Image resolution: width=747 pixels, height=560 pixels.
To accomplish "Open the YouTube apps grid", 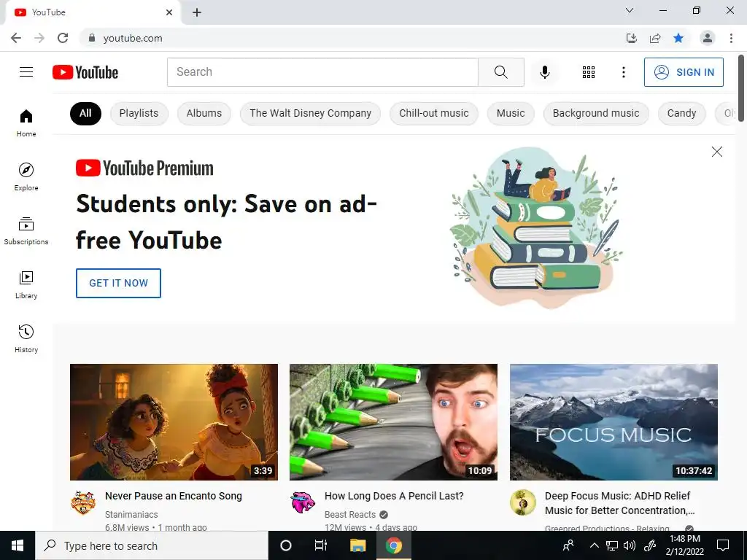I will tap(589, 72).
